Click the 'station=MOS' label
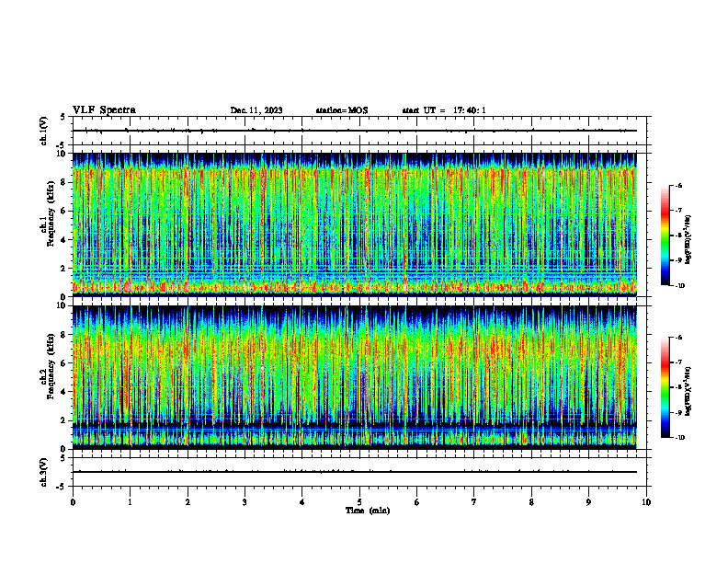This screenshot has height=563, width=728. pos(342,110)
